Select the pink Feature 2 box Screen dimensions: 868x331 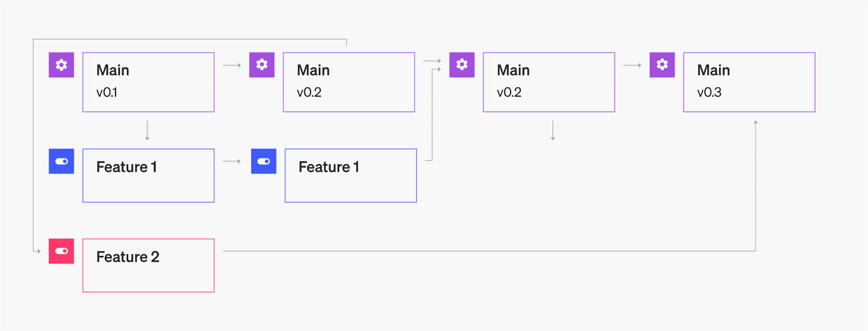pyautogui.click(x=148, y=265)
